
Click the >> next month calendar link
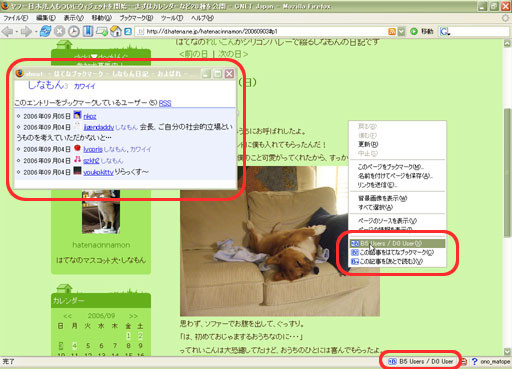tap(133, 316)
